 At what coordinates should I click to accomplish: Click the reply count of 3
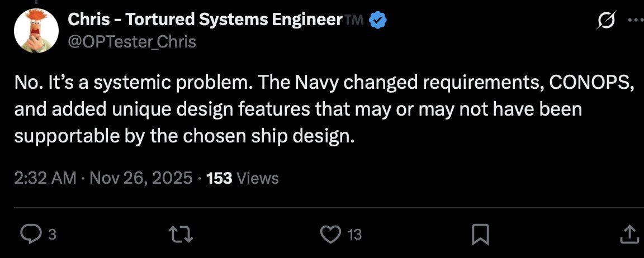click(x=52, y=235)
